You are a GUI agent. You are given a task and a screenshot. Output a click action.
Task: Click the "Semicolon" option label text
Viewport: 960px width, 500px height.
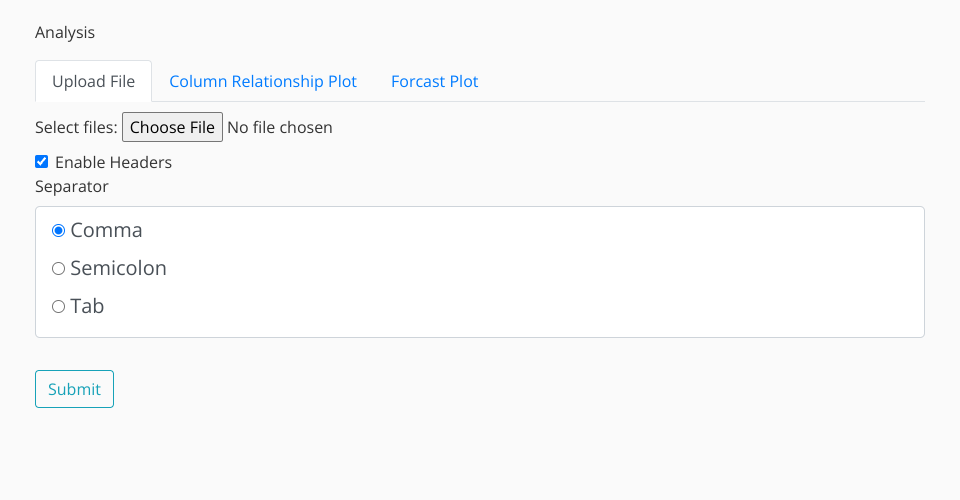coord(119,268)
